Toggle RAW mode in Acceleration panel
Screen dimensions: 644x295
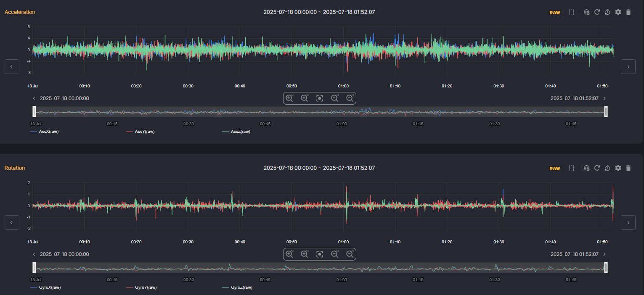(555, 13)
